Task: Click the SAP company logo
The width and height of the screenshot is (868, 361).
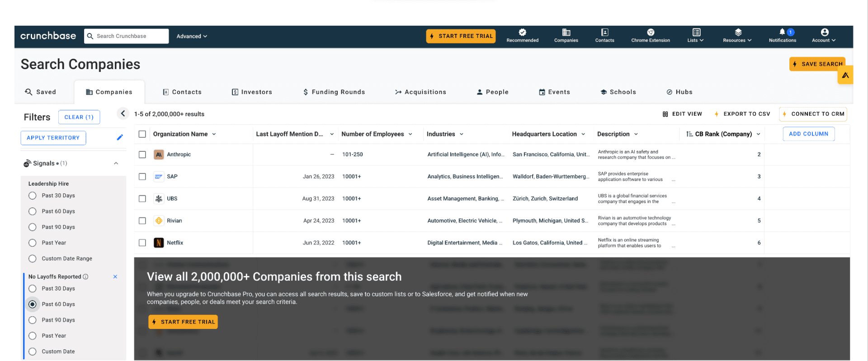Action: point(159,177)
